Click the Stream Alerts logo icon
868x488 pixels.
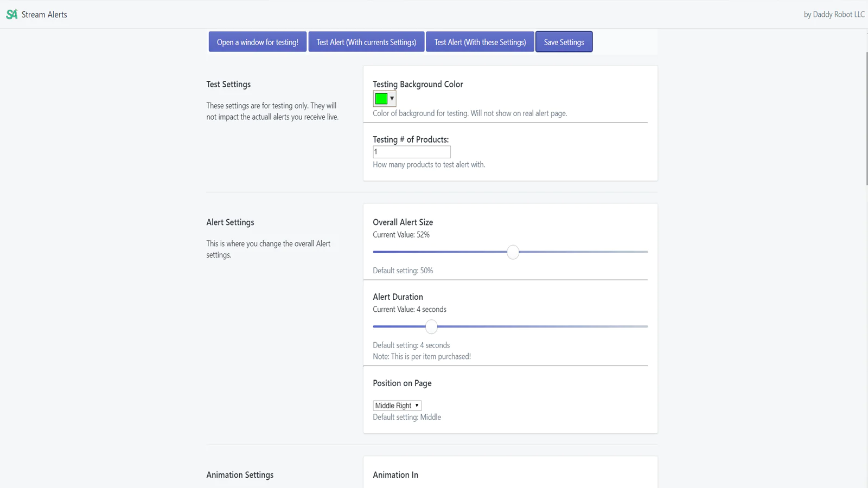tap(11, 15)
